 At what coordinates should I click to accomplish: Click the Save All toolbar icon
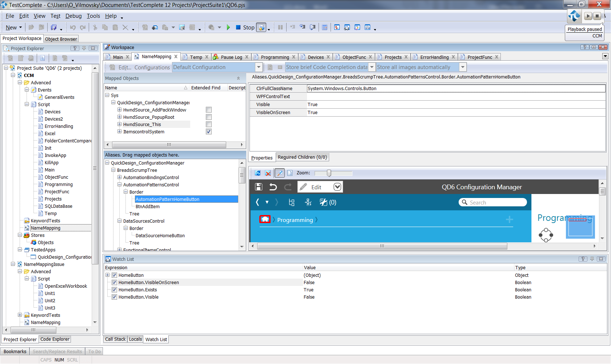(53, 27)
